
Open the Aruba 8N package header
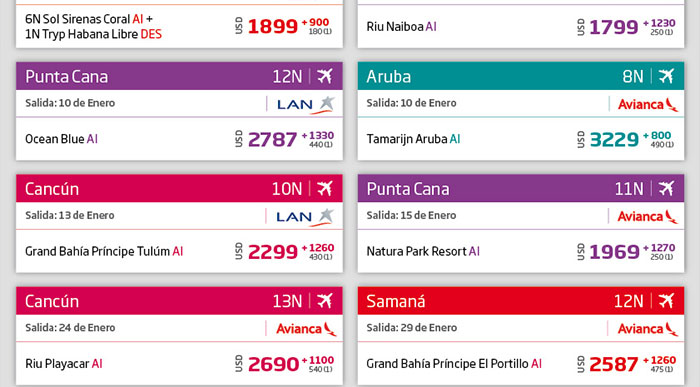[521, 76]
